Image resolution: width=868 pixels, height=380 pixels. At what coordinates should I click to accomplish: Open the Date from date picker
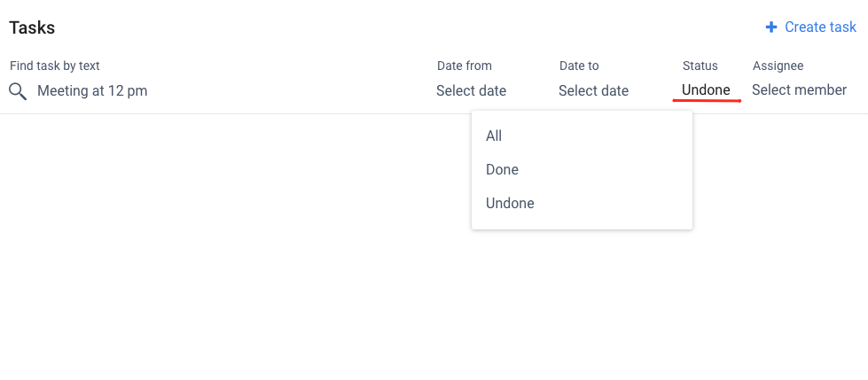point(471,90)
